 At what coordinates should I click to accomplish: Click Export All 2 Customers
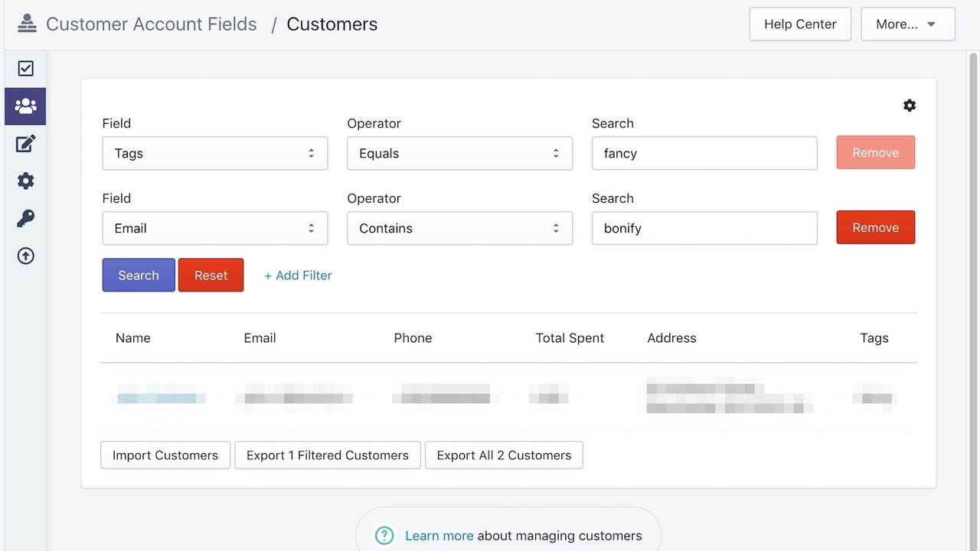[504, 455]
